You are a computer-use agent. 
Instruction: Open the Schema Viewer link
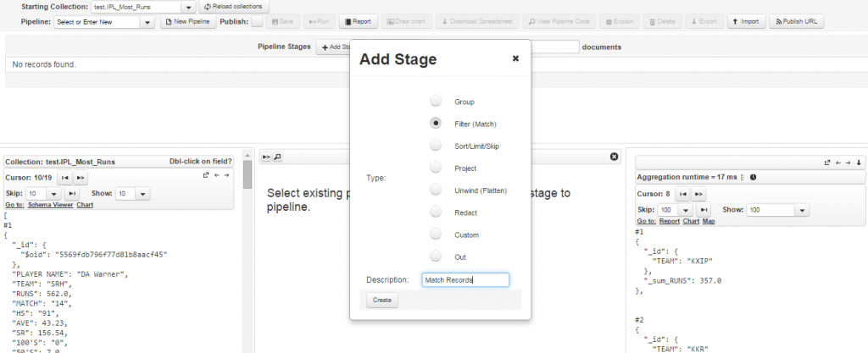(x=50, y=205)
